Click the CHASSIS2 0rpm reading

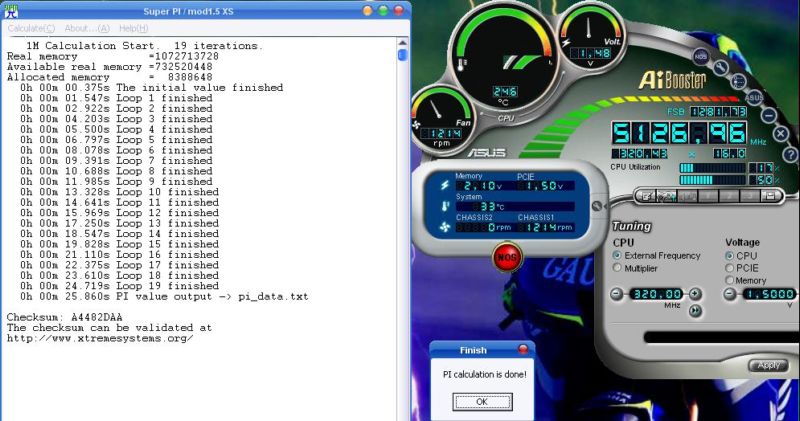click(484, 227)
